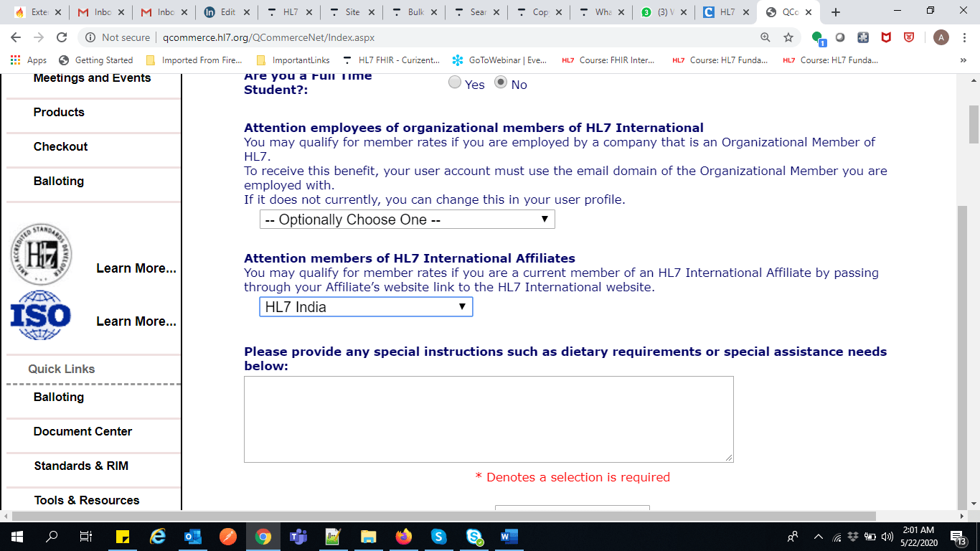This screenshot has height=551, width=980.
Task: Open volume control in system tray
Action: (887, 537)
